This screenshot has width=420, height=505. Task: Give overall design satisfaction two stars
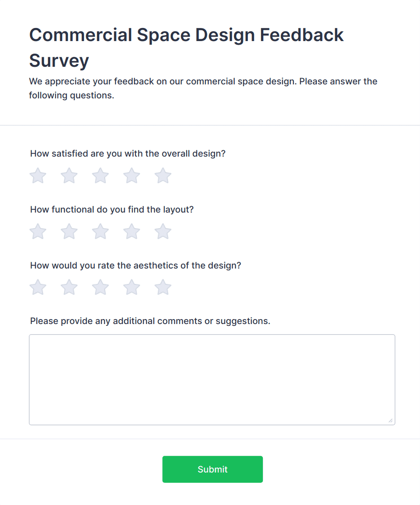(69, 176)
